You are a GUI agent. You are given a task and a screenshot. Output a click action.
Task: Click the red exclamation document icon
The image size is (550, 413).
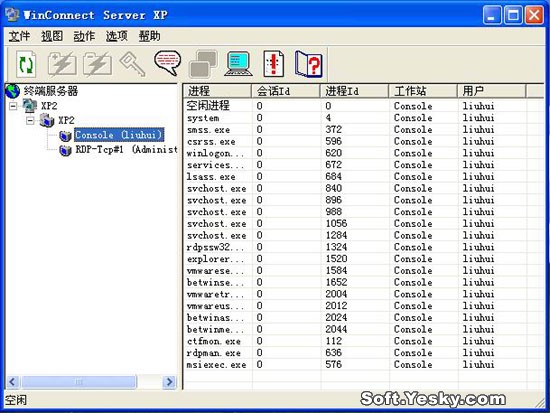pos(274,64)
